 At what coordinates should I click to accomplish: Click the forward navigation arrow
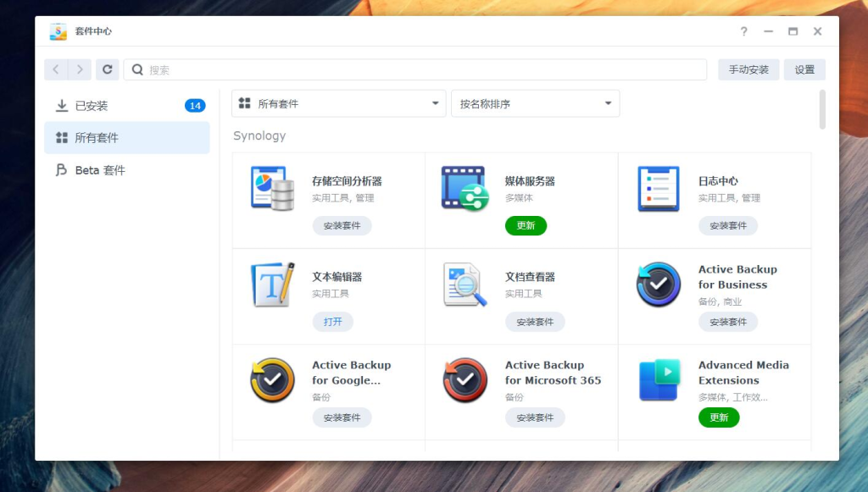pyautogui.click(x=80, y=69)
